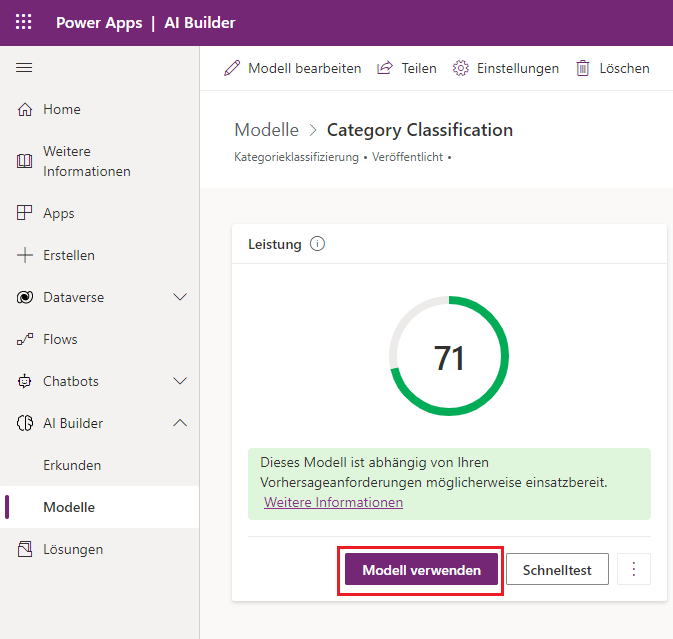Collapse the AI Builder section chevron
The width and height of the screenshot is (673, 639).
pyautogui.click(x=180, y=424)
